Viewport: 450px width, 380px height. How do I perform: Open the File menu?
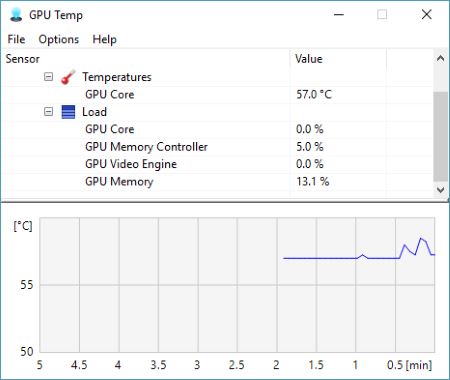click(x=16, y=39)
